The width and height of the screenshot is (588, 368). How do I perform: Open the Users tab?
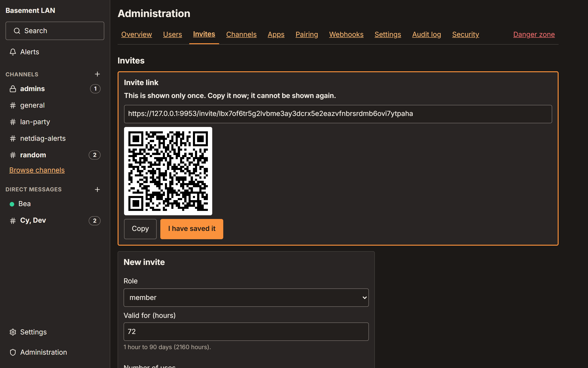click(172, 34)
